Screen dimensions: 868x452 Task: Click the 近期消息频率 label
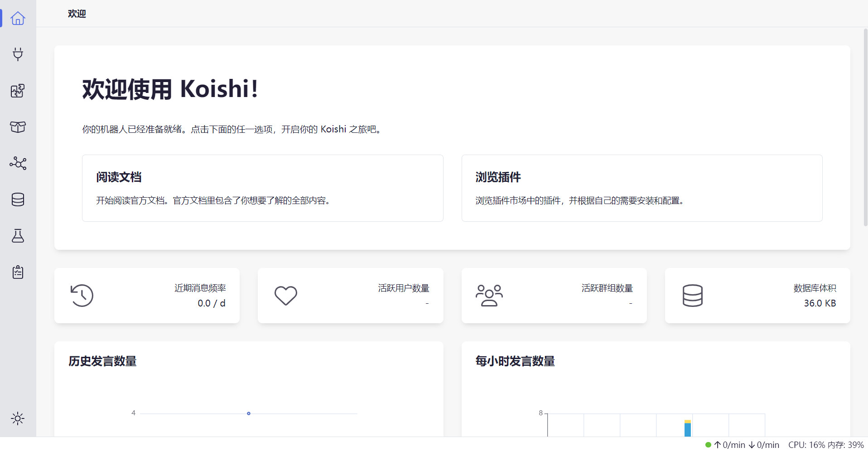click(200, 288)
